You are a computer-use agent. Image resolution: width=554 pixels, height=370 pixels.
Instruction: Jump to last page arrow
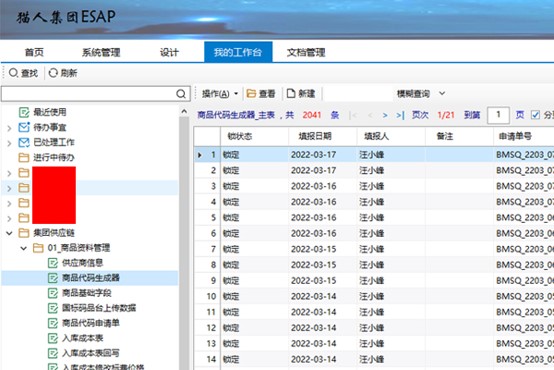(400, 115)
